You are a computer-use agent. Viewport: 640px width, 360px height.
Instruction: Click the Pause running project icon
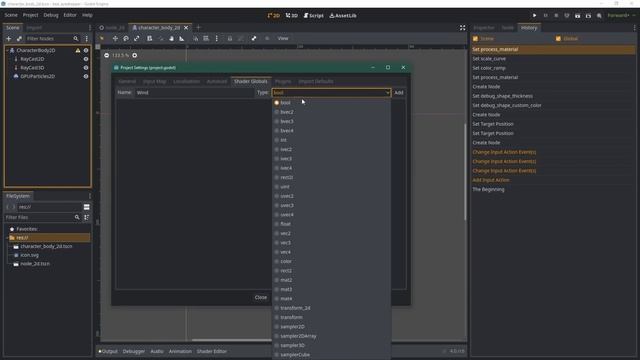point(545,16)
